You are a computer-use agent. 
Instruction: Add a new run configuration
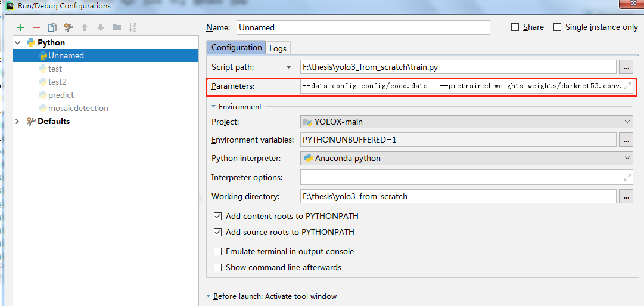(20, 27)
